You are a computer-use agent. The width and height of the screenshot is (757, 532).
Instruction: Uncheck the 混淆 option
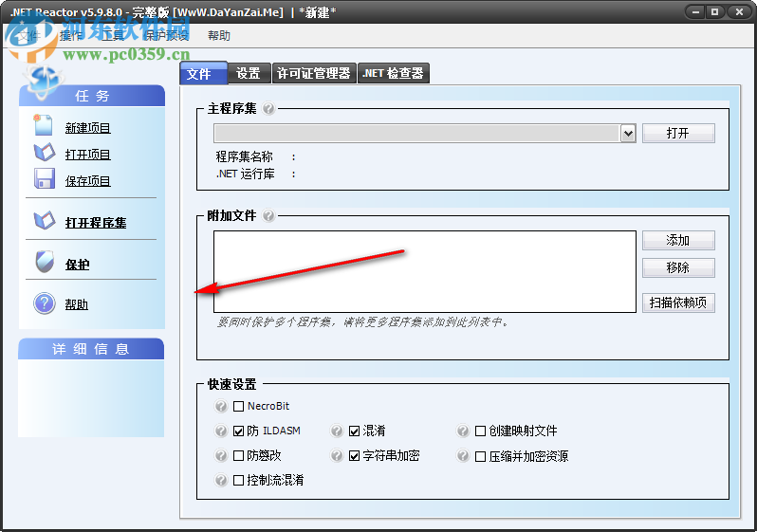tap(355, 431)
